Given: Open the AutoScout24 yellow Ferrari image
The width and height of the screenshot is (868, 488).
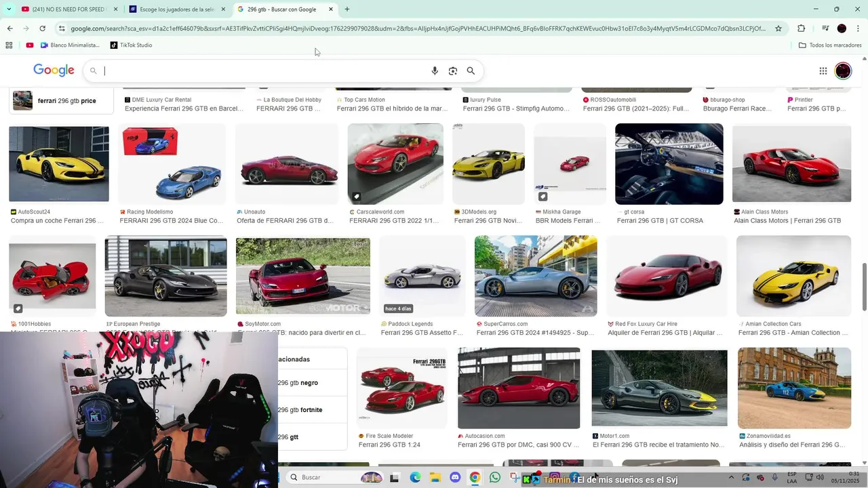Looking at the screenshot, I should (59, 164).
